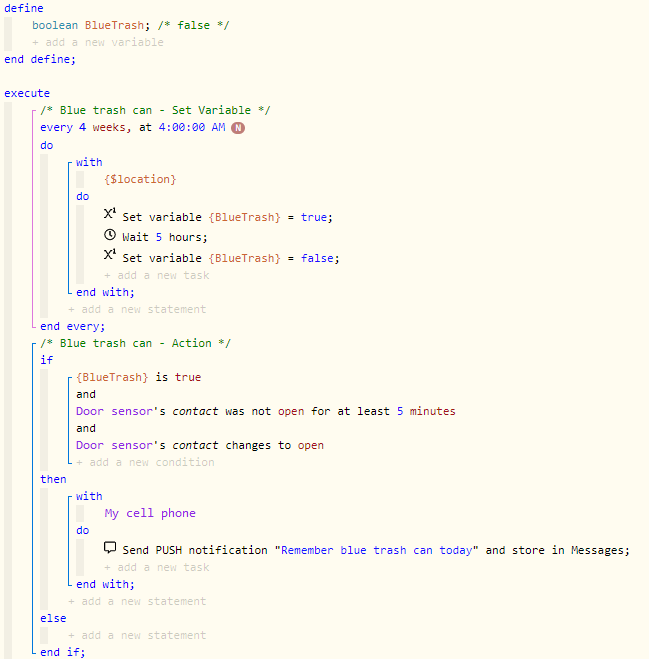The image size is (649, 659).
Task: Click 'and' operator above 'changes to open'
Action: (86, 429)
